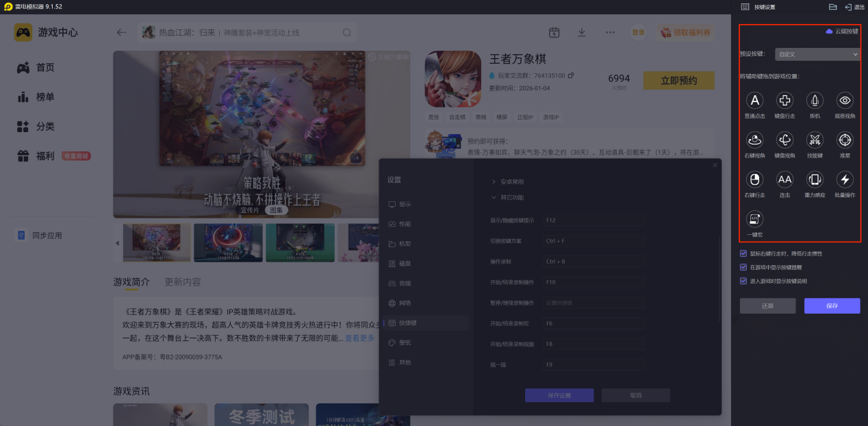Screen dimensions: 868x426
Task: Click the 显示/隐藏按键提示 F12 field
Action: (x=593, y=220)
